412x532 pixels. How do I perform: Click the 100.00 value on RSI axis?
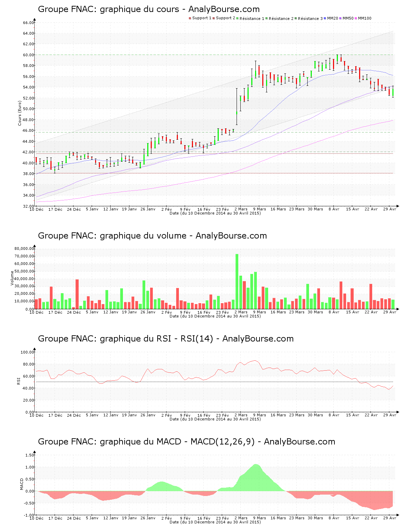coord(27,352)
